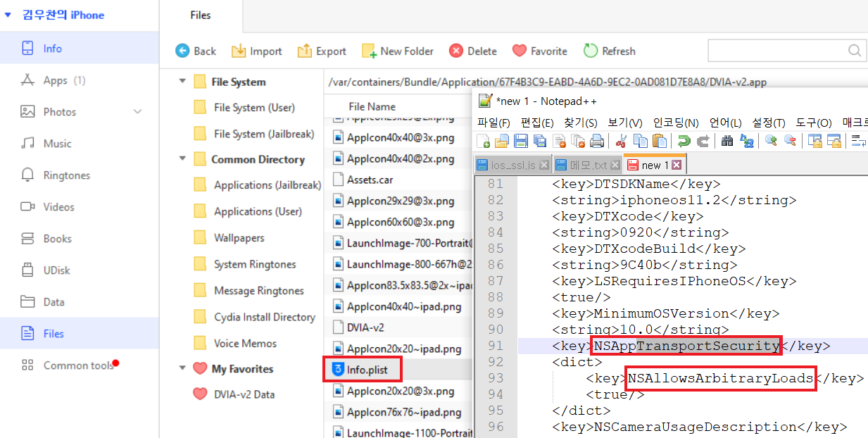Open the Books sidebar section
The width and height of the screenshot is (868, 438).
79,239
